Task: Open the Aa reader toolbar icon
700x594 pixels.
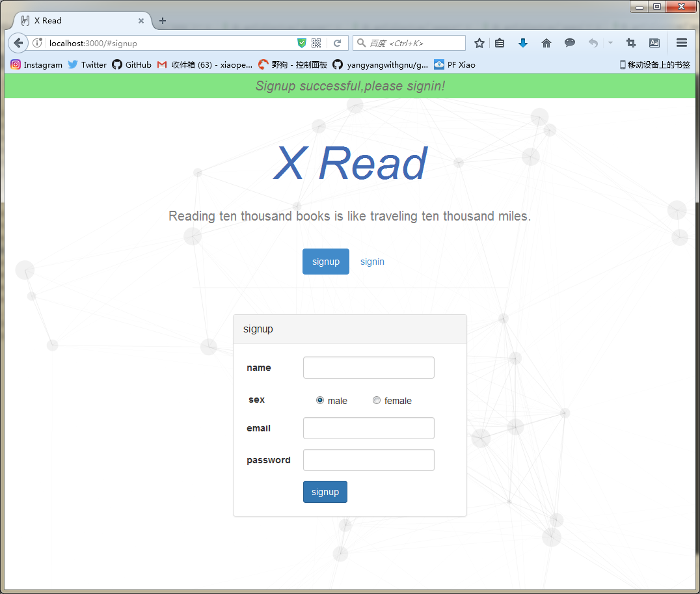Action: pos(654,43)
